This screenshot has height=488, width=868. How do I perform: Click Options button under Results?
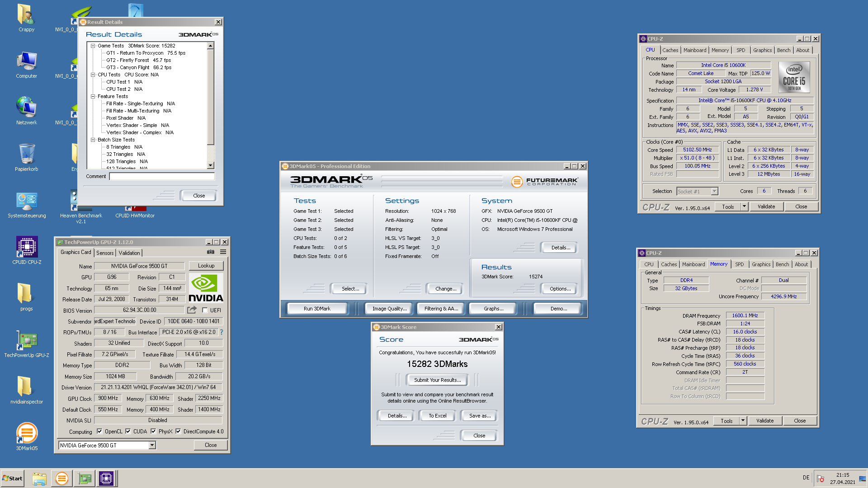pos(560,289)
